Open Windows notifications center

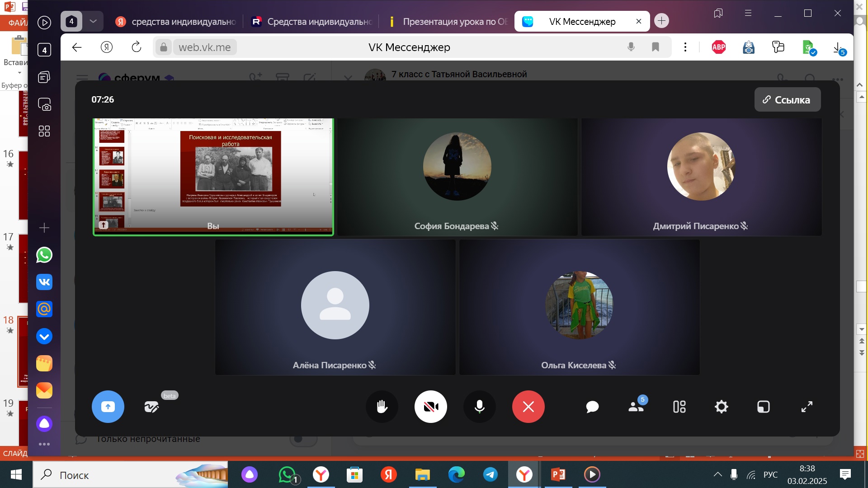[x=845, y=474]
